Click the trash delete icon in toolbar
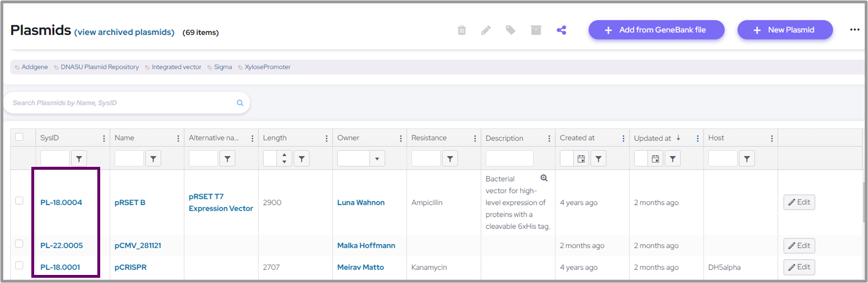Viewport: 868px width, 283px height. point(462,30)
